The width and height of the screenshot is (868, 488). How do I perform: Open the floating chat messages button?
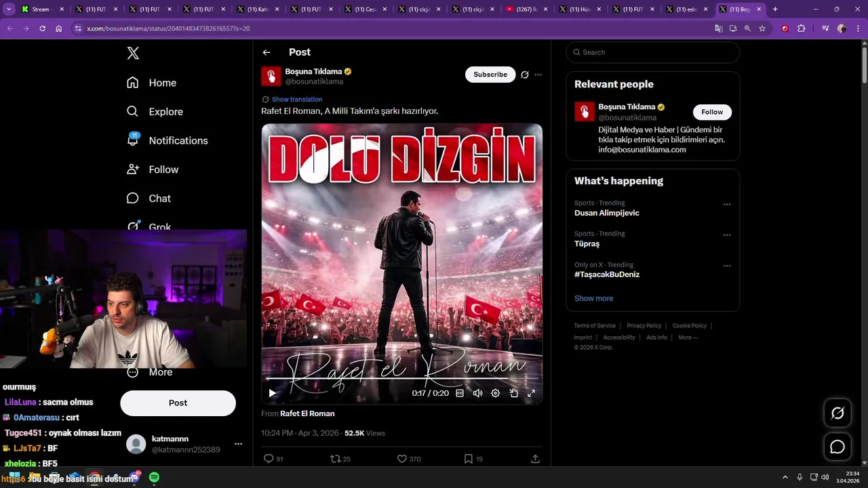(x=837, y=447)
